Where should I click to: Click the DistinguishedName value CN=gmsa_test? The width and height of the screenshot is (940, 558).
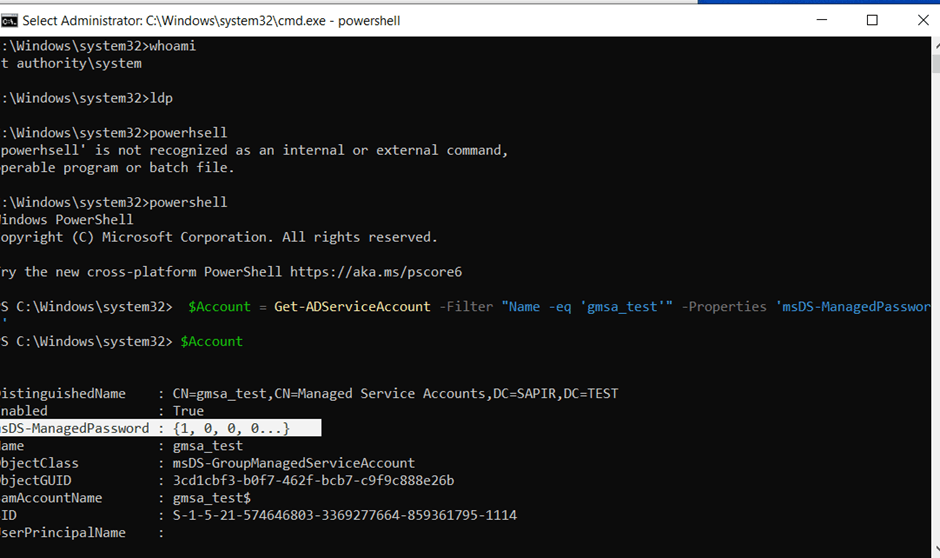point(395,393)
